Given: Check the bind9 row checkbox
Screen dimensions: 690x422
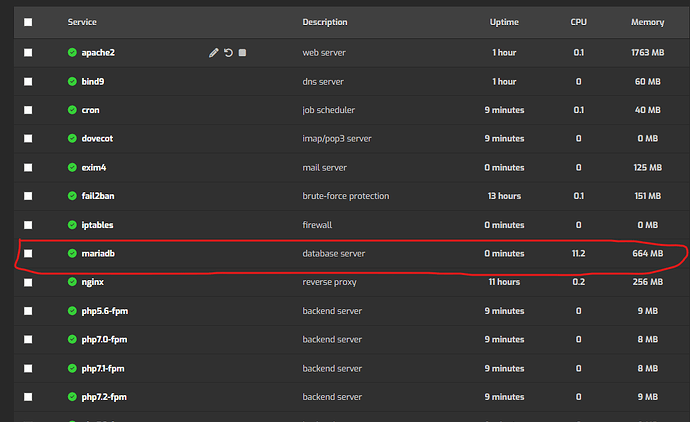Looking at the screenshot, I should pyautogui.click(x=28, y=82).
